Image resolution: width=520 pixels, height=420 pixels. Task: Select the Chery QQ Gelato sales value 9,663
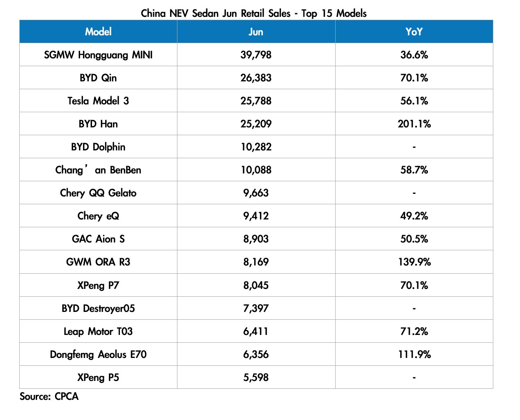256,193
